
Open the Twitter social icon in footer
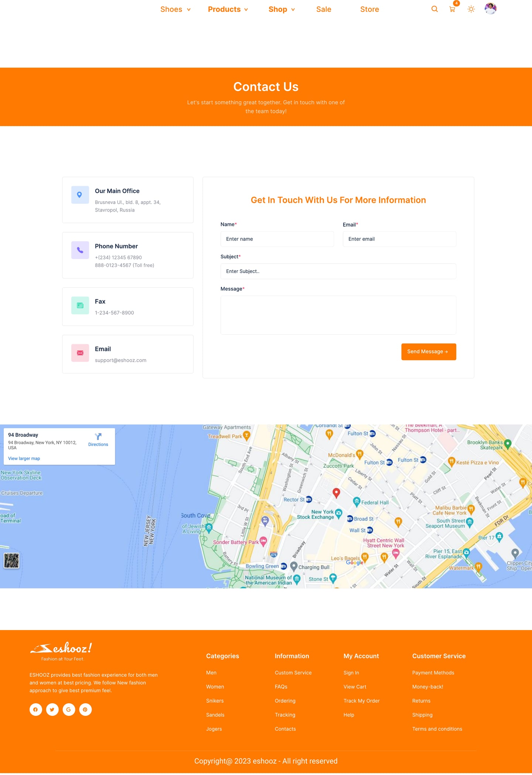[52, 710]
